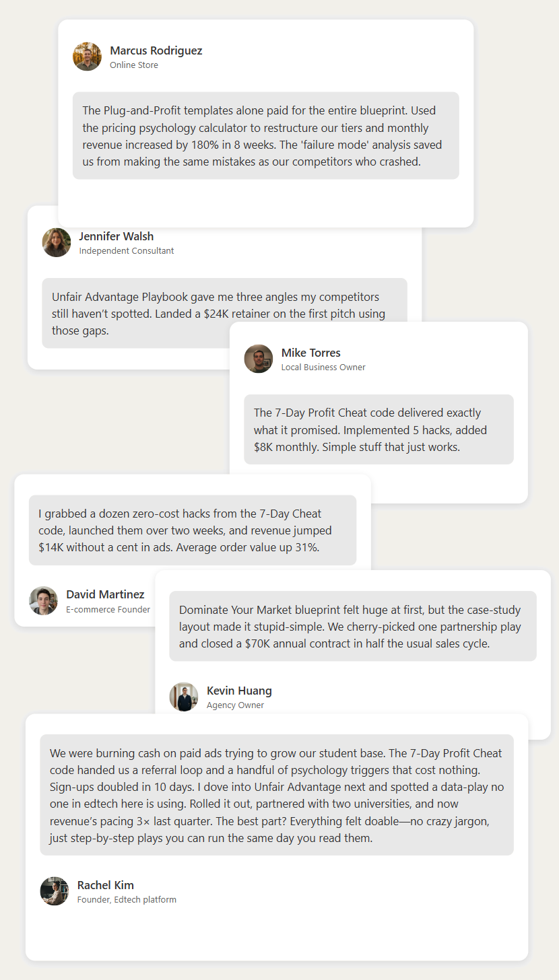The height and width of the screenshot is (980, 559).
Task: Click the name Marcus Rodriguez
Action: click(x=156, y=50)
